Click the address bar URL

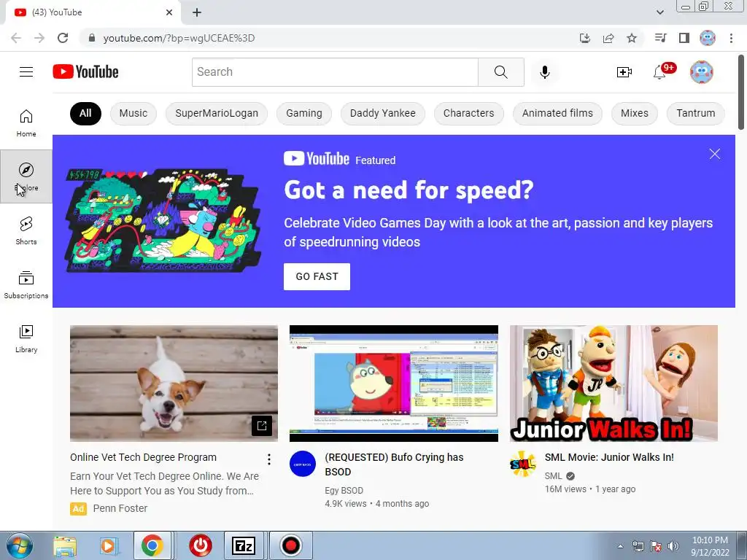pyautogui.click(x=179, y=38)
